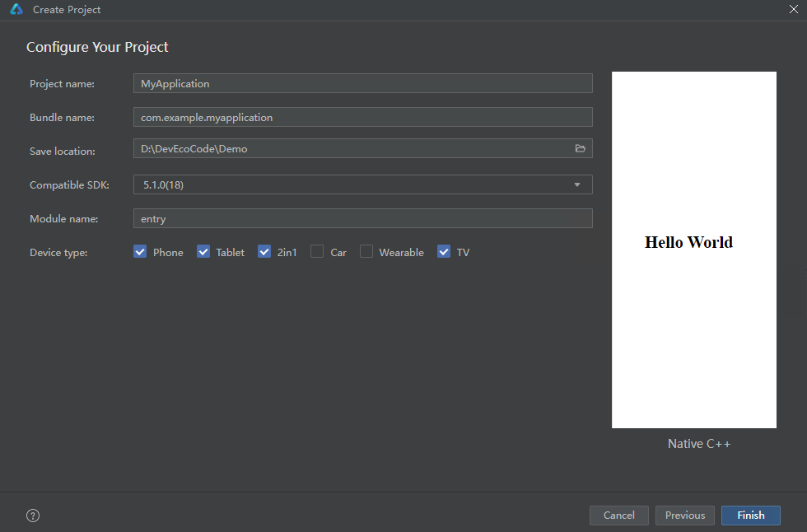This screenshot has height=532, width=807.
Task: Uncheck the Tablet device type
Action: 203,252
